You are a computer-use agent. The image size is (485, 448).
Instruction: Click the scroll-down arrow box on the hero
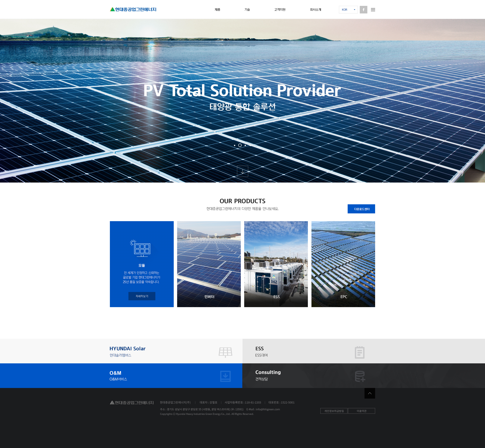tap(242, 171)
